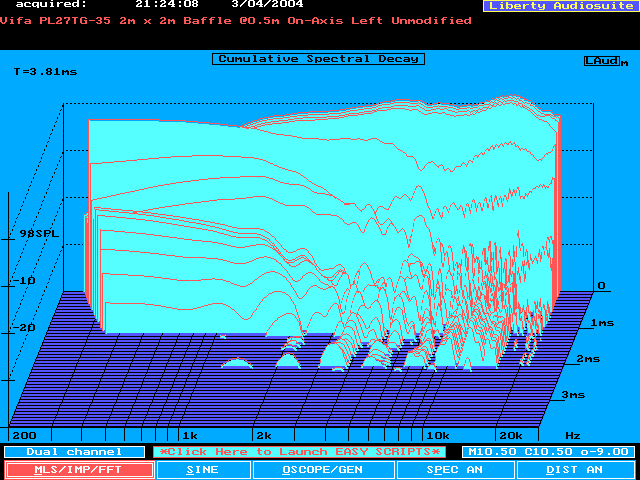
Task: Click the 98SPL level axis label
Action: click(x=39, y=233)
